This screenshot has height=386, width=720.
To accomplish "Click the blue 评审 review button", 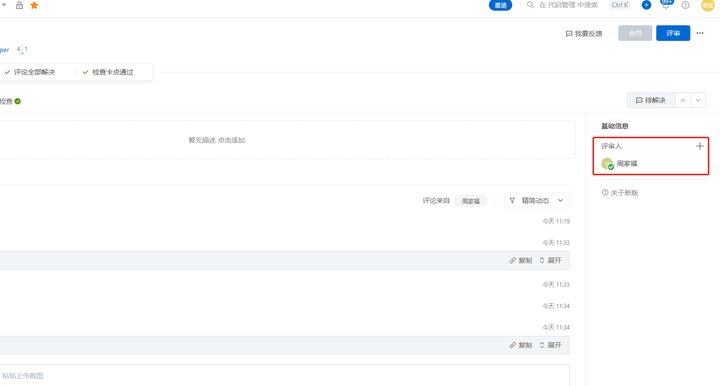I will pyautogui.click(x=673, y=33).
